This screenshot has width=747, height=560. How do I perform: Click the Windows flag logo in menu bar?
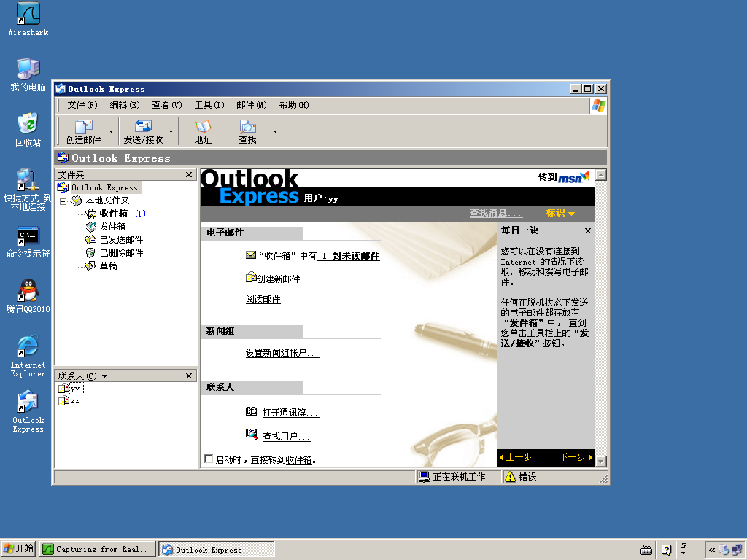pos(599,106)
